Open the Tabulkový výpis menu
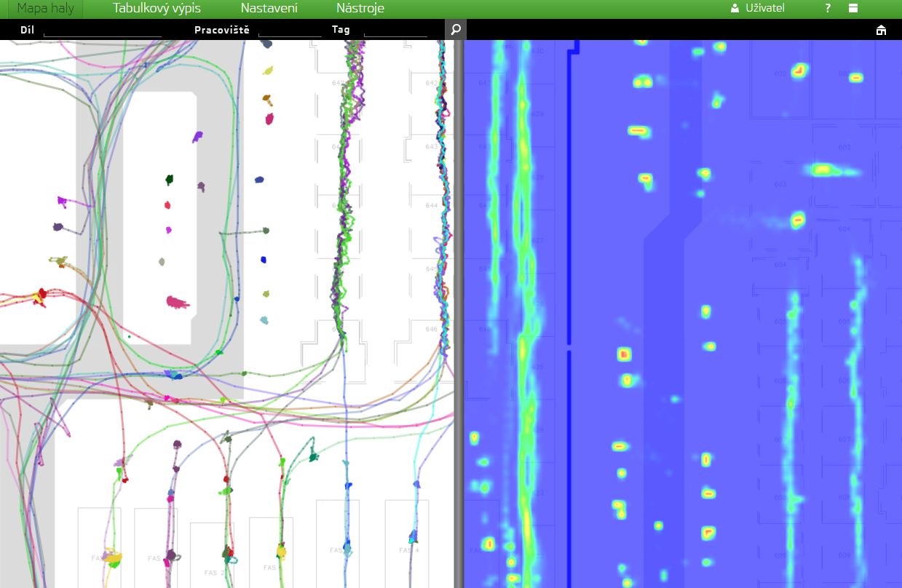Screen dimensions: 902x588 tap(157, 9)
